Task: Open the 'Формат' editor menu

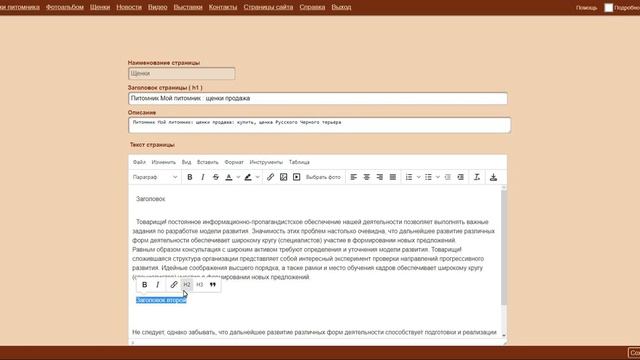Action: (x=234, y=162)
